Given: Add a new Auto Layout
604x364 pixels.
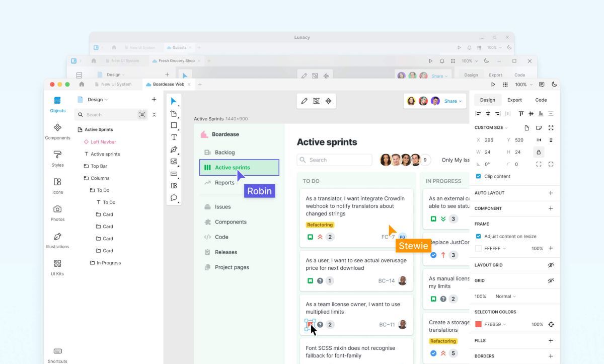Looking at the screenshot, I should coord(551,193).
